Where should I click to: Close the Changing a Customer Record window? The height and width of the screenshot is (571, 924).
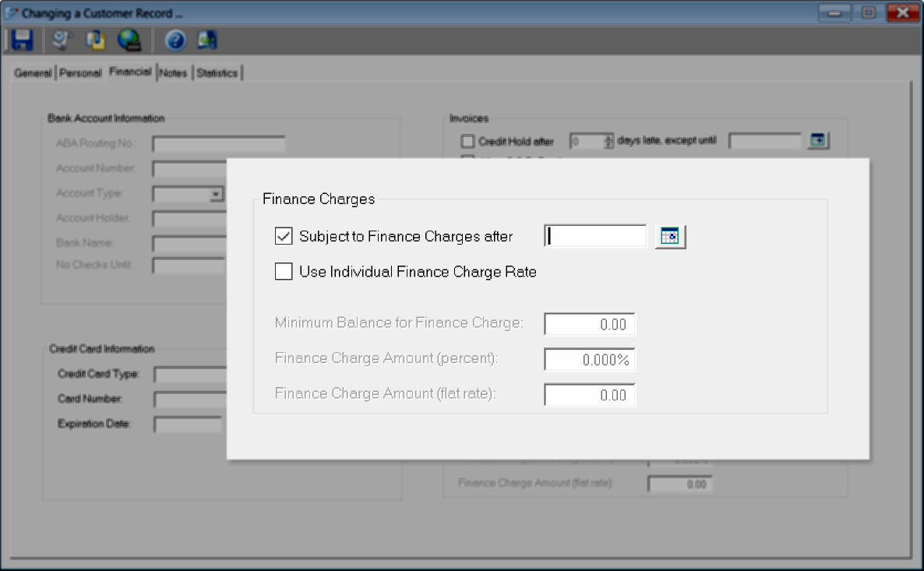click(x=903, y=12)
